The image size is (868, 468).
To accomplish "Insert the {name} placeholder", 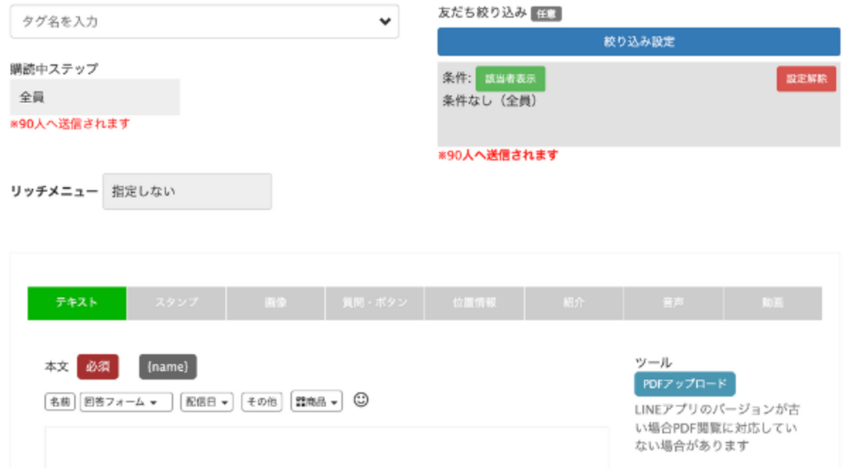I will (x=168, y=367).
